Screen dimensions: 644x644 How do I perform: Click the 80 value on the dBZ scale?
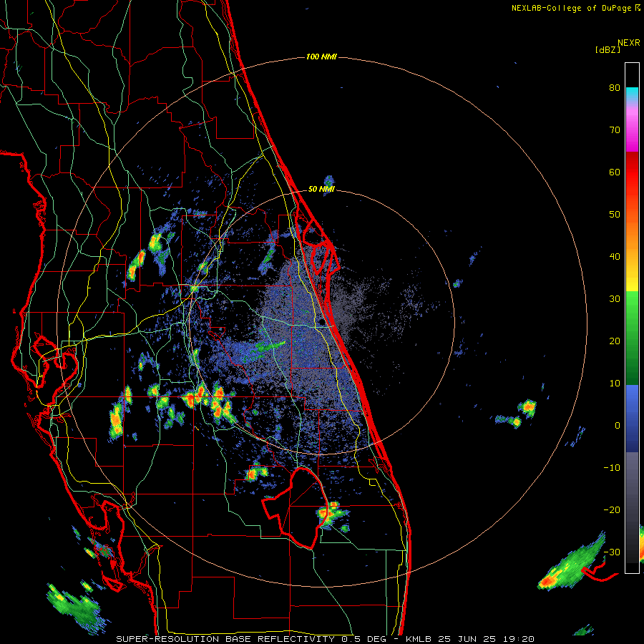coord(615,87)
